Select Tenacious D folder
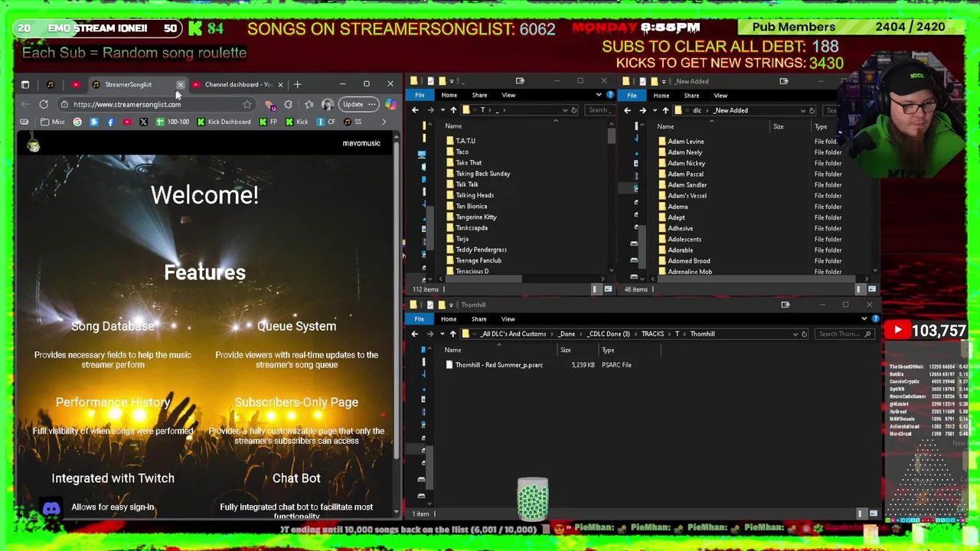Screen dimensions: 980x551 (472, 271)
